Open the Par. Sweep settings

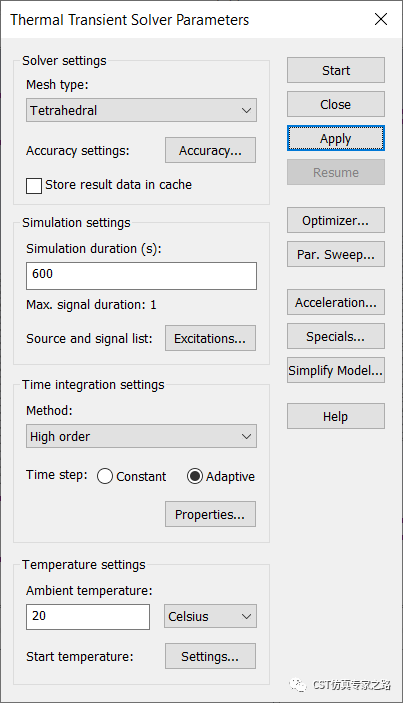336,254
